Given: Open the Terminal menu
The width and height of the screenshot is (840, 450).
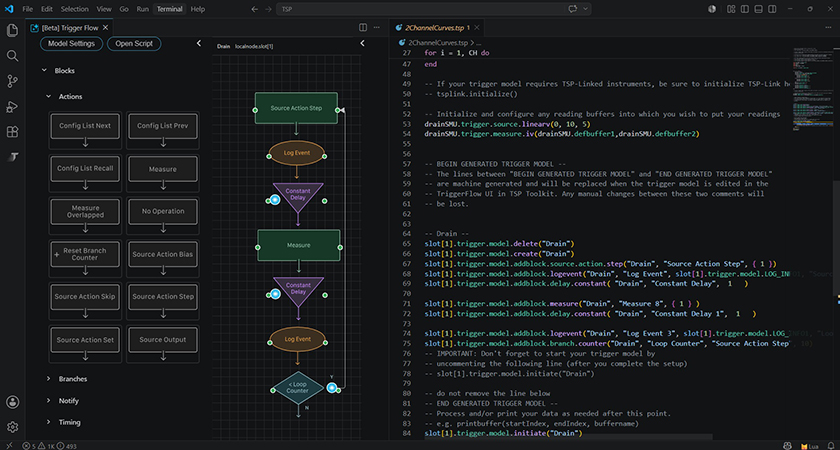Looking at the screenshot, I should [169, 9].
